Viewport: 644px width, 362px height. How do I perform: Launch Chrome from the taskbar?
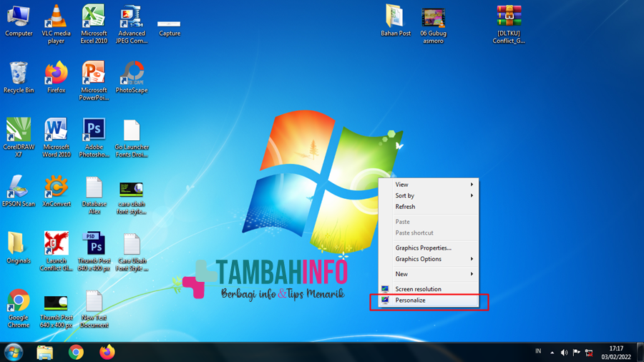pos(76,353)
